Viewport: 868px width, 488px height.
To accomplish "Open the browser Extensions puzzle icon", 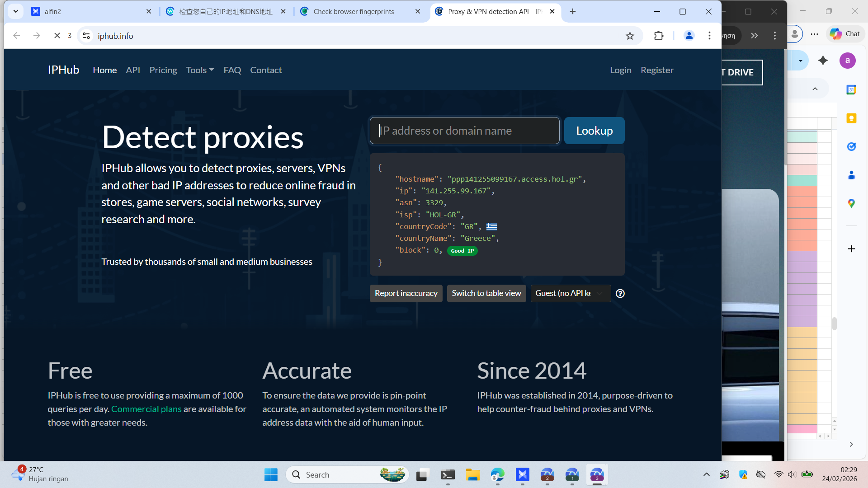I will (659, 36).
